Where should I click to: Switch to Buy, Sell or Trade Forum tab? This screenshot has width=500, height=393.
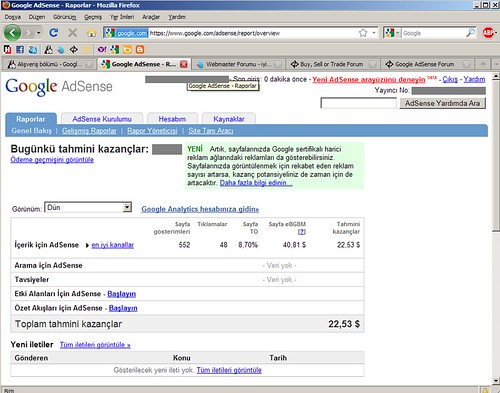[334, 64]
